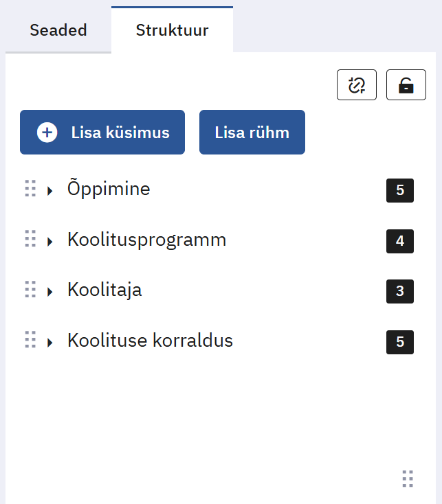Click the plus icon in Lisa küsimus

coord(47,133)
